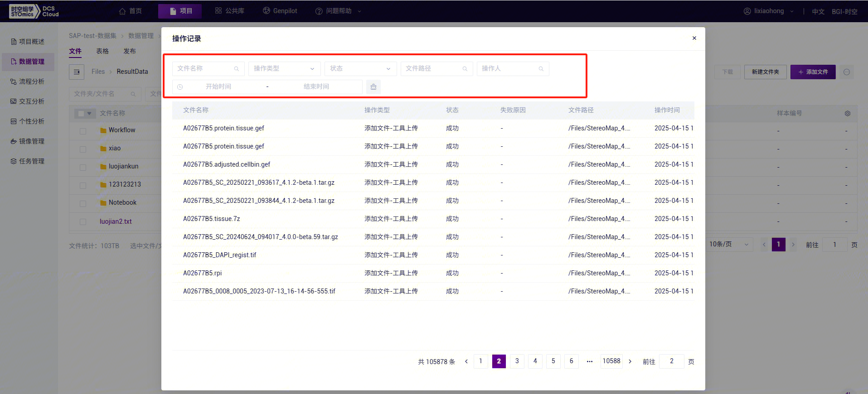Switch language via 中文
The image size is (868, 394).
818,11
